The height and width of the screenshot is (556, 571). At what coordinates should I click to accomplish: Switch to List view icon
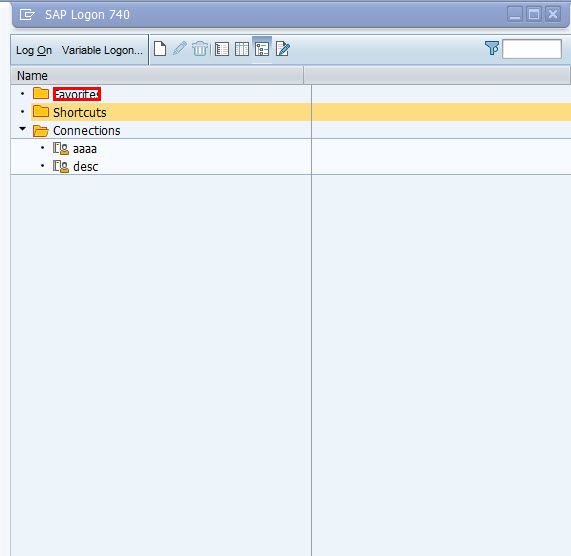(242, 49)
